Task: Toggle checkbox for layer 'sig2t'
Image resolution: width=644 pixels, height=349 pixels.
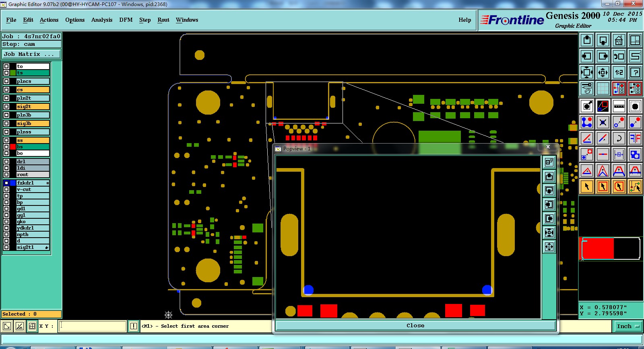Action: tap(6, 107)
